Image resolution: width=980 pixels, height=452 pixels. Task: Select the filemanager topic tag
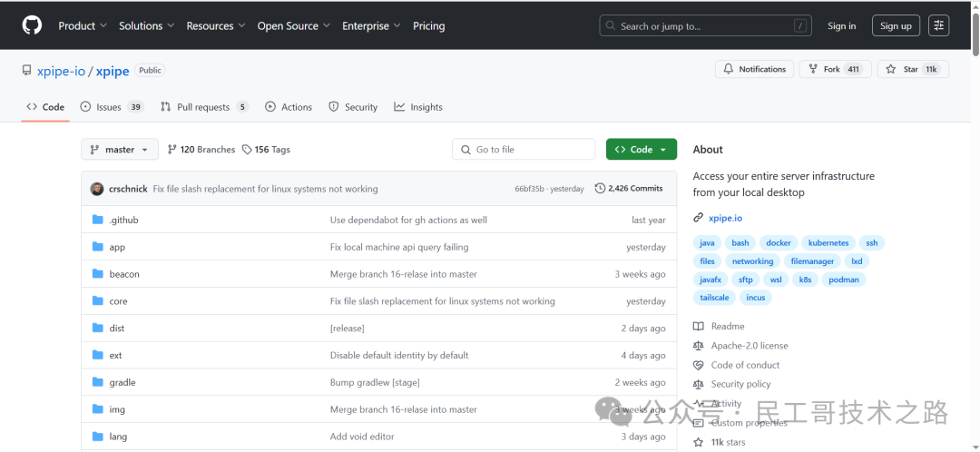812,261
